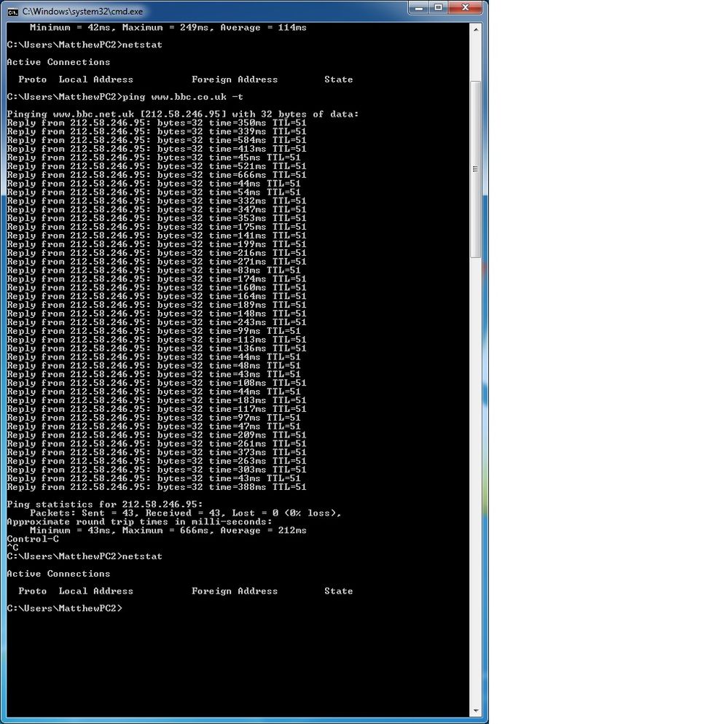Click the scrollbar up arrow
This screenshot has width=728, height=724.
(476, 28)
